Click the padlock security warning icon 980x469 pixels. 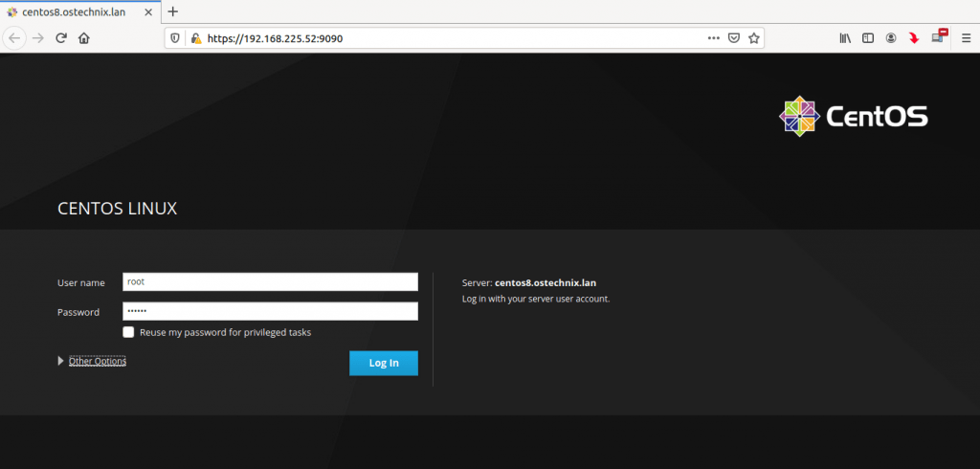(x=195, y=38)
